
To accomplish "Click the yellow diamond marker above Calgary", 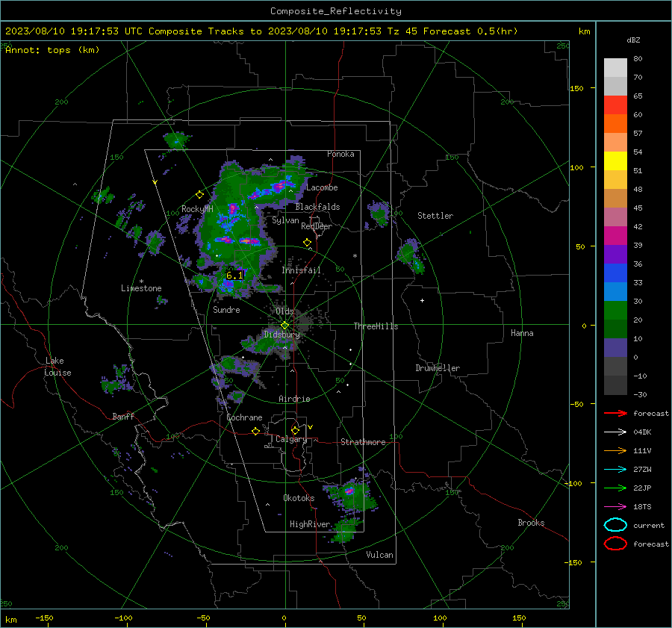I will (x=295, y=430).
